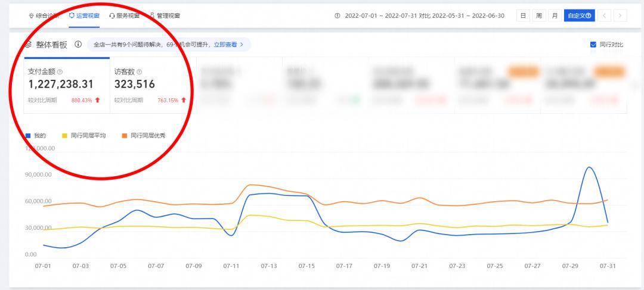Toggle the 同行对比 checkbox
Image resolution: width=644 pixels, height=290 pixels.
(593, 45)
